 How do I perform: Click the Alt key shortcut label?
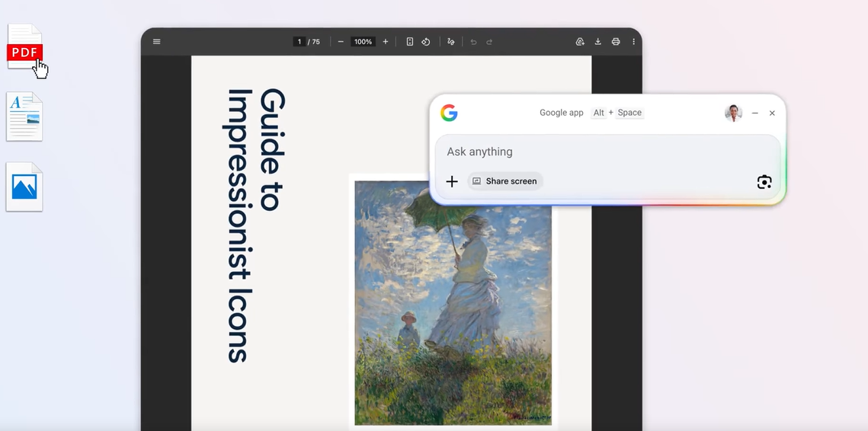click(598, 113)
